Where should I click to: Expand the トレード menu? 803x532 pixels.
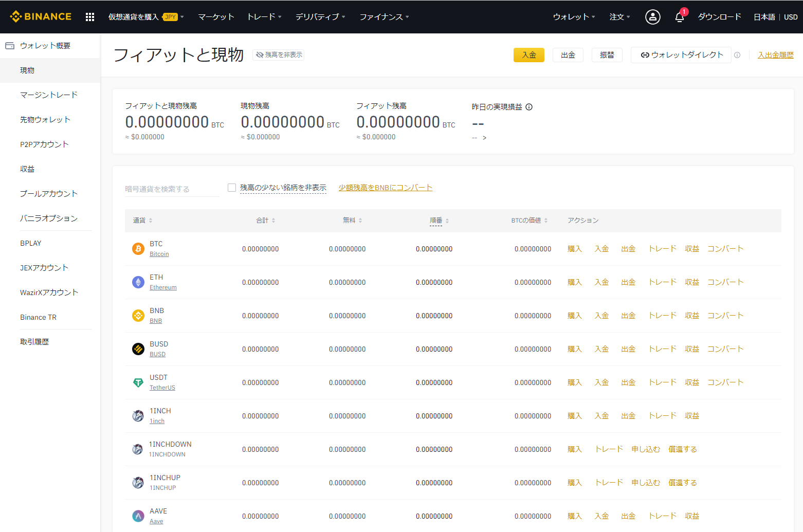[x=264, y=17]
